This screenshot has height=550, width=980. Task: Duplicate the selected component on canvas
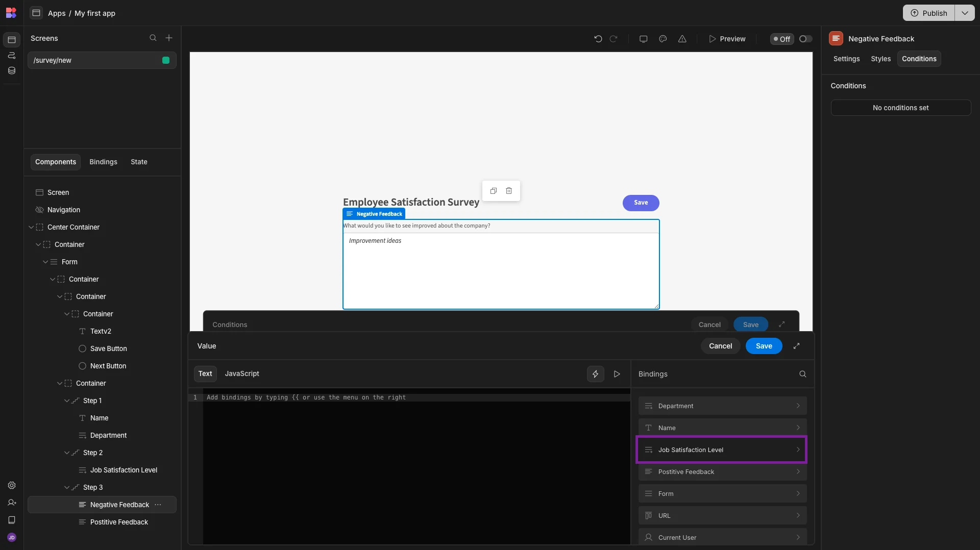click(494, 191)
